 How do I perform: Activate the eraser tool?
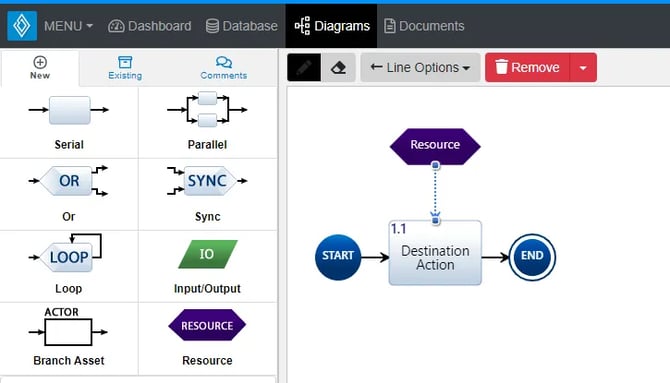pos(338,68)
